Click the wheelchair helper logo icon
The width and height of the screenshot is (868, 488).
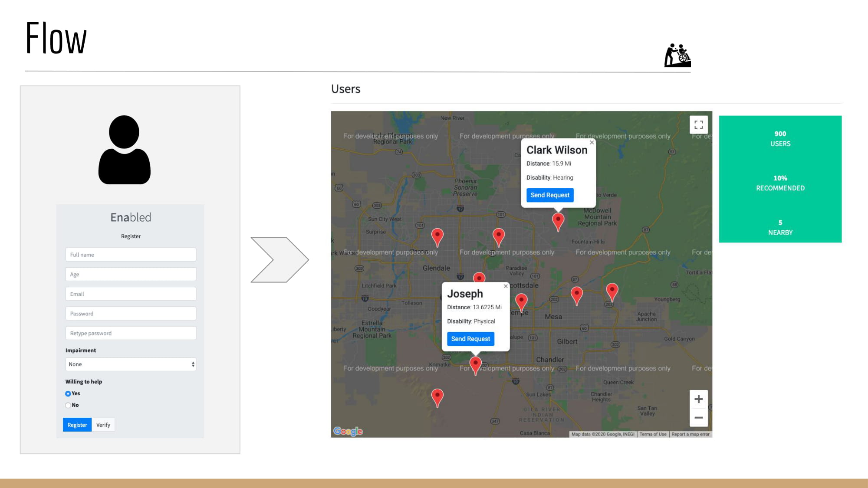tap(677, 56)
